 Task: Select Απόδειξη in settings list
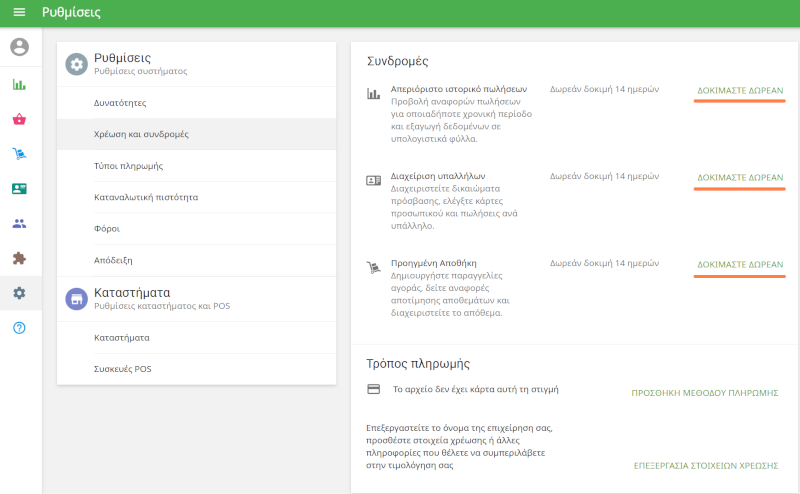click(113, 260)
